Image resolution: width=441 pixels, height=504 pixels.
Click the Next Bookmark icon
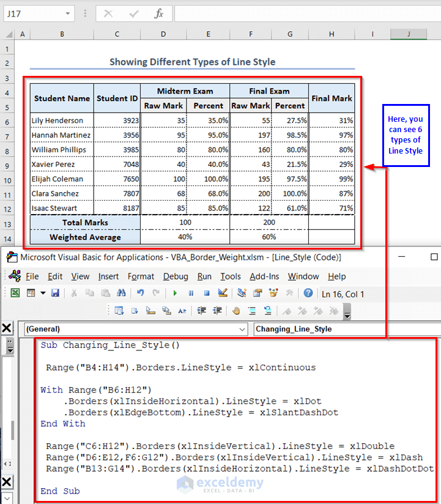coord(303,311)
